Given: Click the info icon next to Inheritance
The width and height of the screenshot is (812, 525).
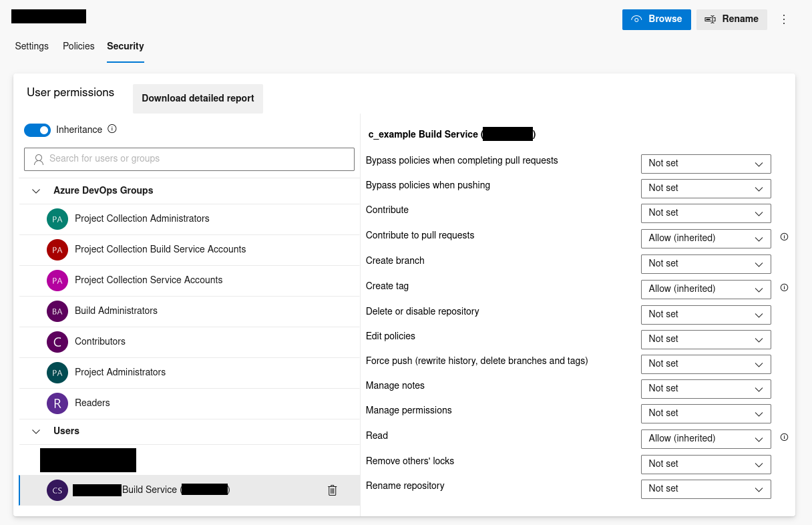Looking at the screenshot, I should click(x=112, y=129).
